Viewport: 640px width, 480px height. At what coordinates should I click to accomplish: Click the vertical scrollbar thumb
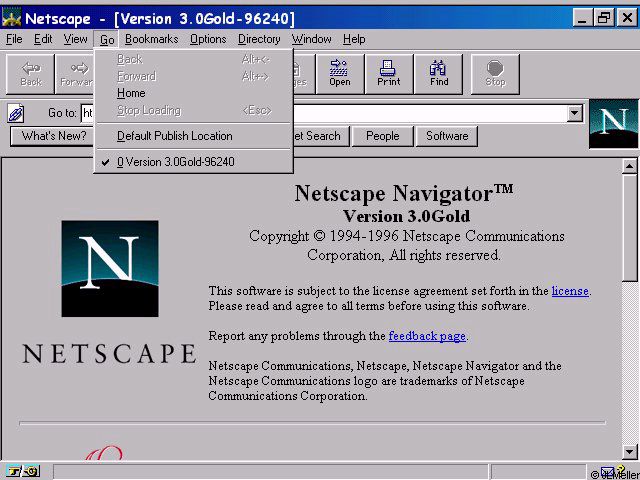pos(629,228)
